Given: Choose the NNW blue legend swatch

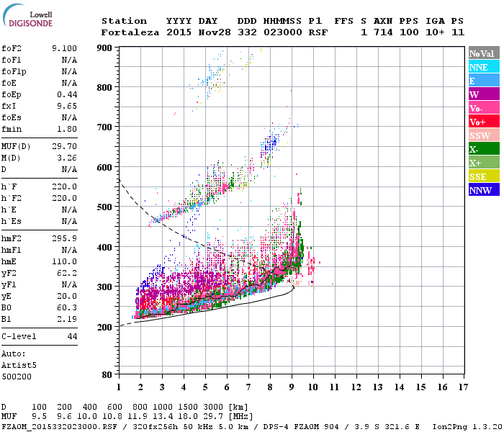Looking at the screenshot, I should [484, 189].
